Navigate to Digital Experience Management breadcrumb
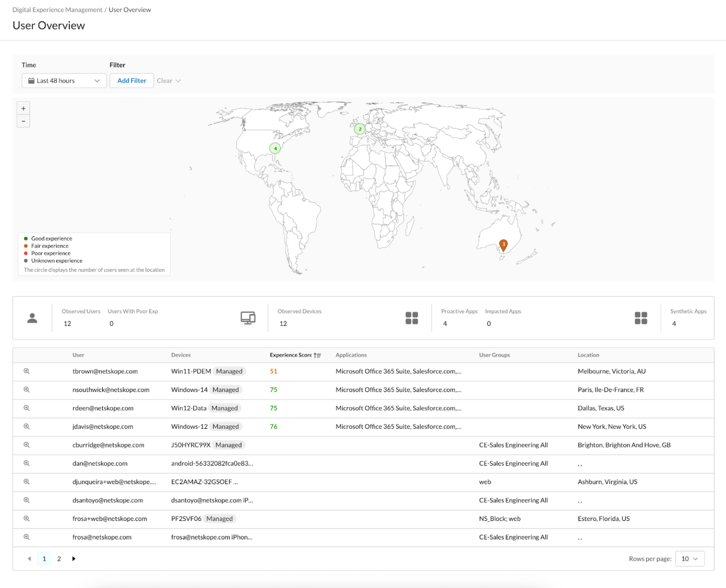Screen dimensions: 726x588 58,9
